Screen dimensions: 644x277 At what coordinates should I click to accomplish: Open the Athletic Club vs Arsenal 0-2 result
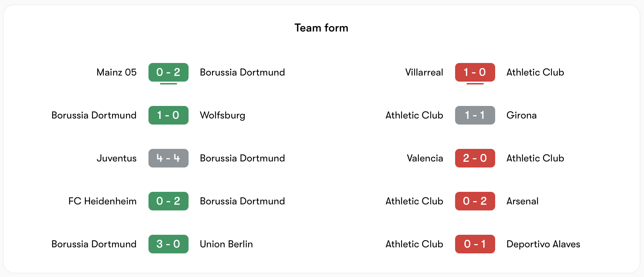(x=475, y=201)
